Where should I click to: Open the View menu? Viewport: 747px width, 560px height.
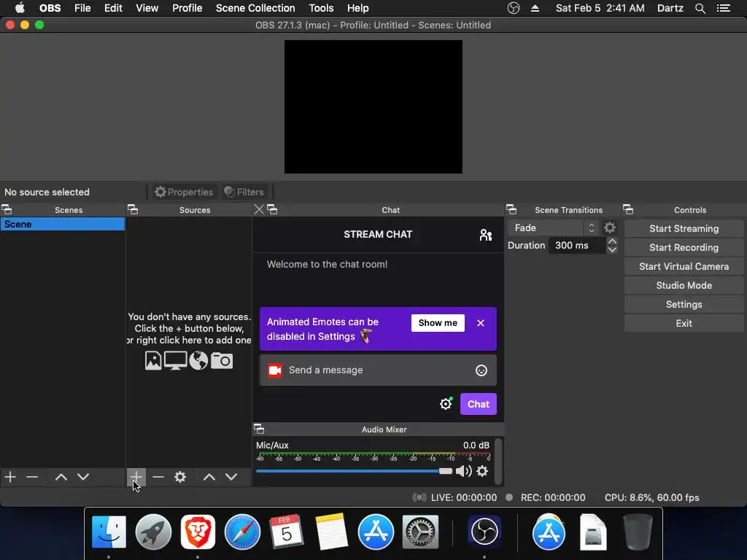coord(147,8)
